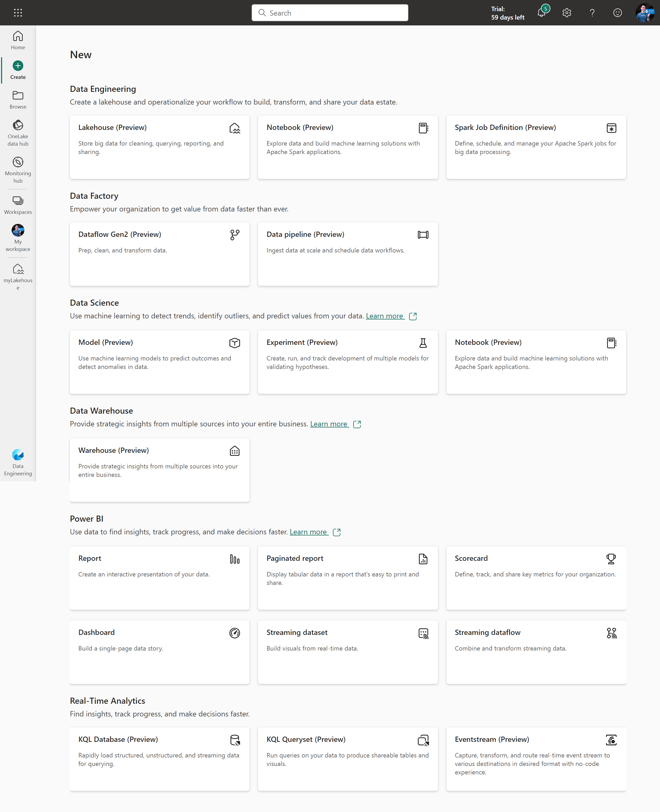Screen dimensions: 660x812
Task: Open help with the question mark icon
Action: point(591,12)
